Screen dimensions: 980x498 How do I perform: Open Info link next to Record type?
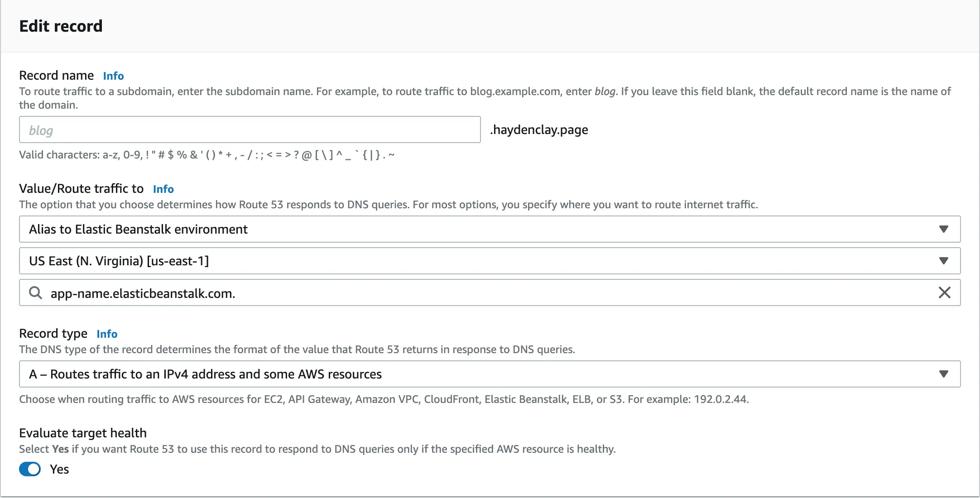(x=107, y=334)
